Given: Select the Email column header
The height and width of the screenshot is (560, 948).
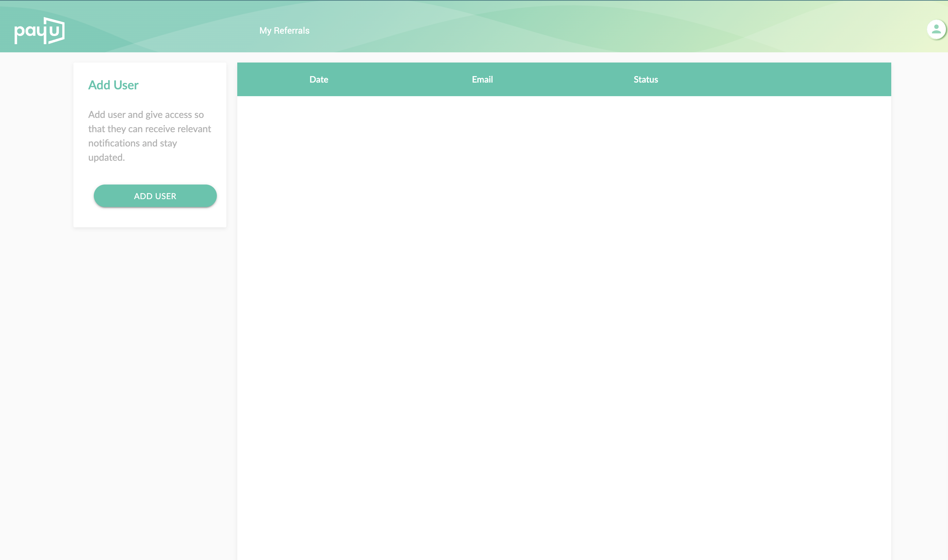Looking at the screenshot, I should [482, 80].
